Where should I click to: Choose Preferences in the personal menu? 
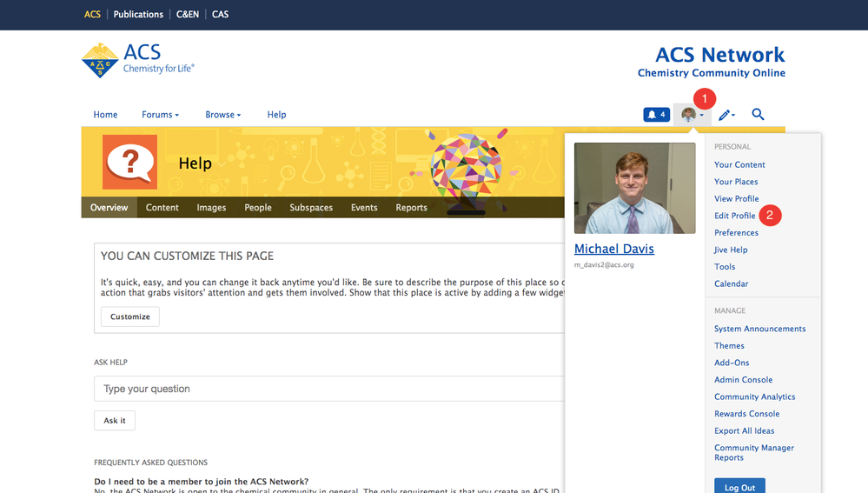tap(736, 233)
